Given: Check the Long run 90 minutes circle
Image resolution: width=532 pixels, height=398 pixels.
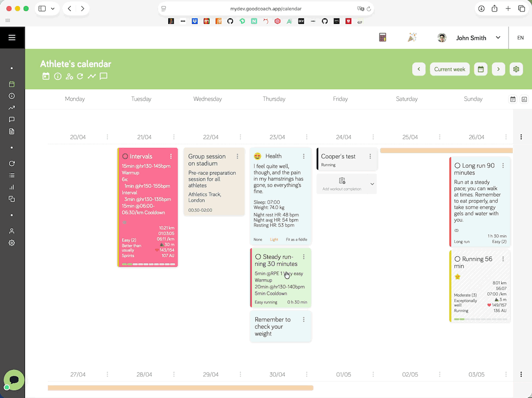Looking at the screenshot, I should (457, 166).
